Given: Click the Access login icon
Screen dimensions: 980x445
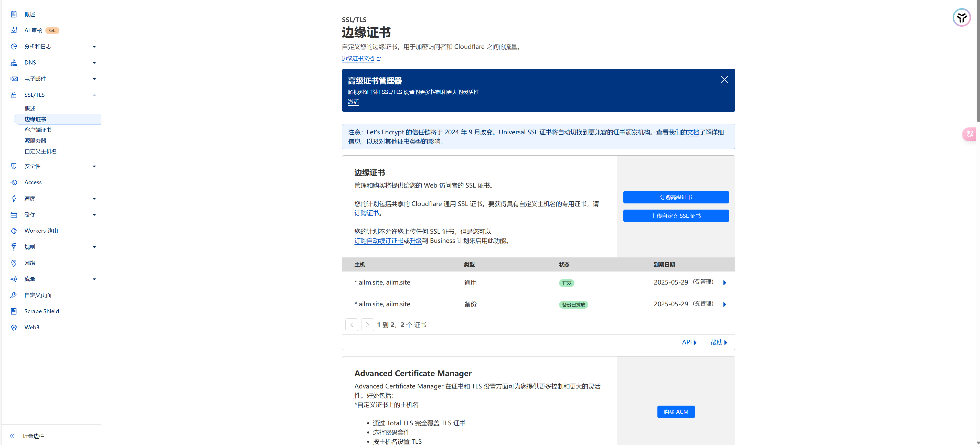Looking at the screenshot, I should click(14, 182).
